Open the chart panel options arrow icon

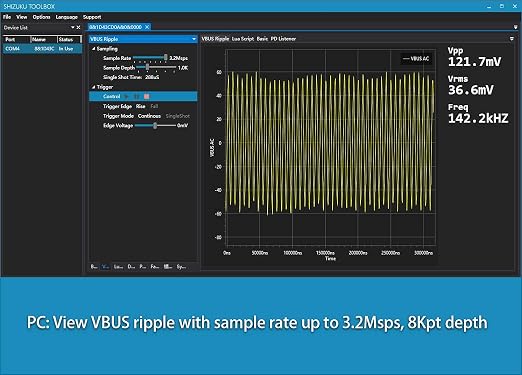pos(512,39)
